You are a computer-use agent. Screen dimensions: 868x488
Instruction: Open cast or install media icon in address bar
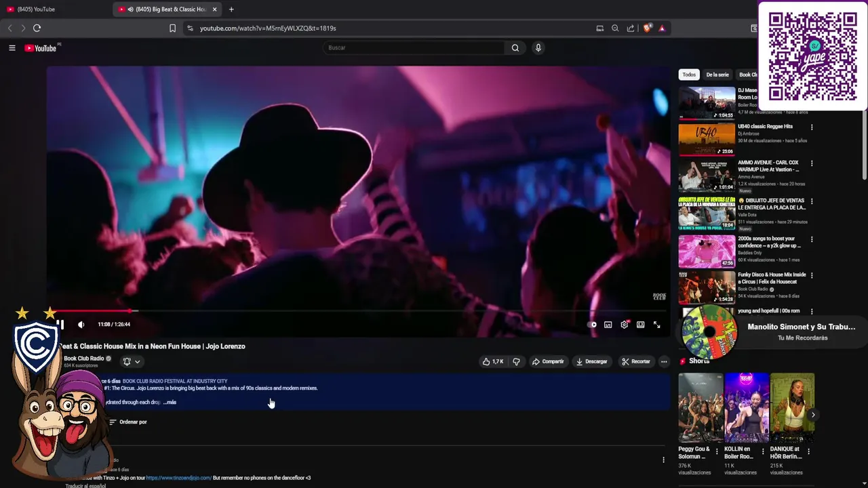599,28
